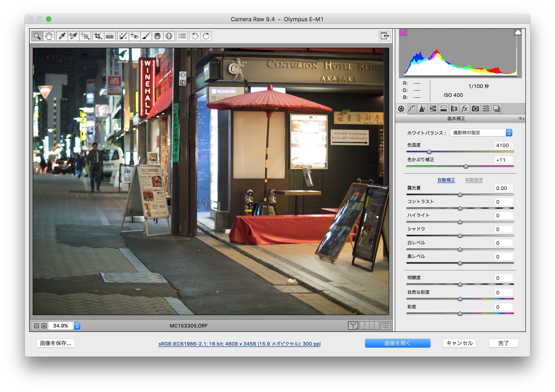Open the white balance preset dropdown
The width and height of the screenshot is (555, 392).
481,133
